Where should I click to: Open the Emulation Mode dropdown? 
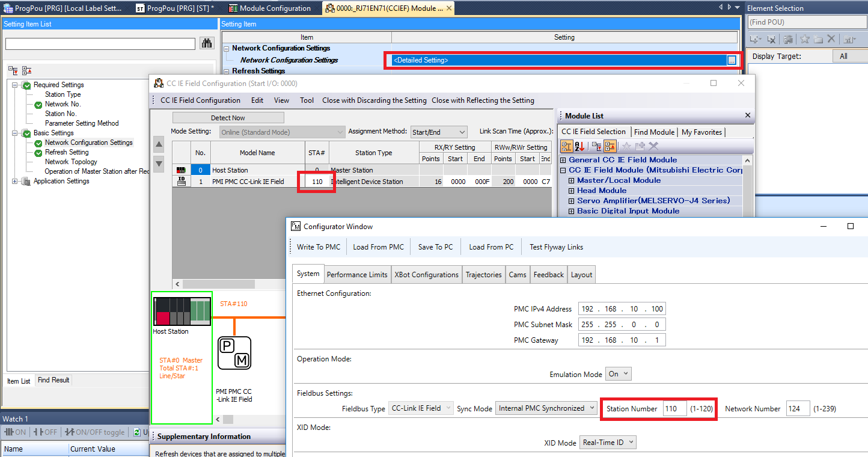[618, 374]
